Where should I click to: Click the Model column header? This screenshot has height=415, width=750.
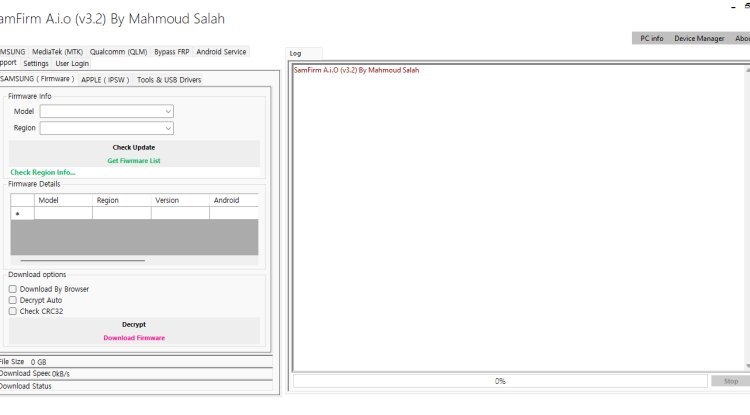[x=63, y=200]
